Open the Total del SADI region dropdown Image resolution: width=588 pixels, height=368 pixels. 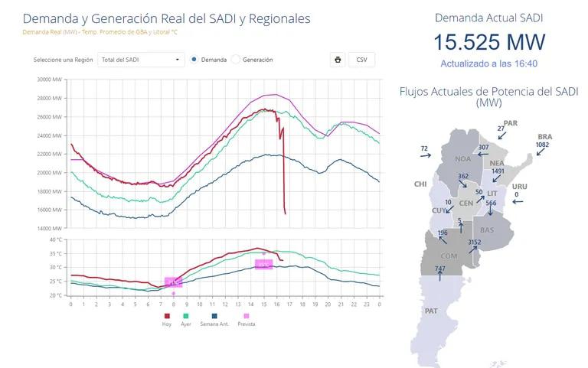click(x=141, y=60)
